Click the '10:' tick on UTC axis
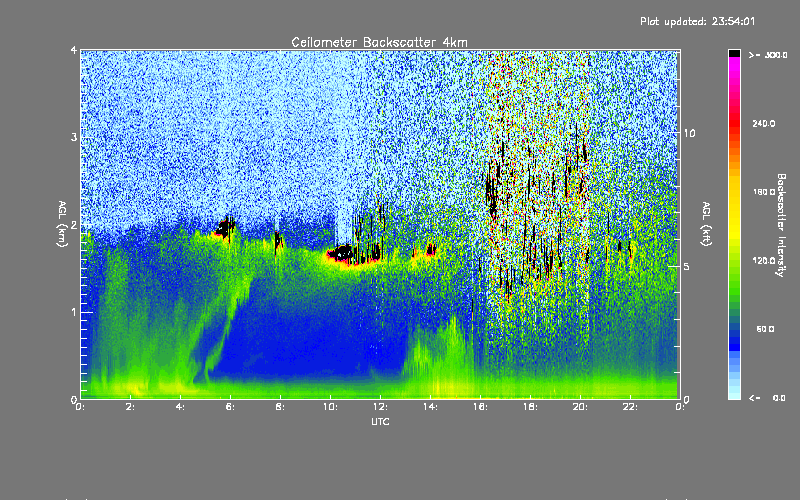800x500 pixels. click(330, 407)
